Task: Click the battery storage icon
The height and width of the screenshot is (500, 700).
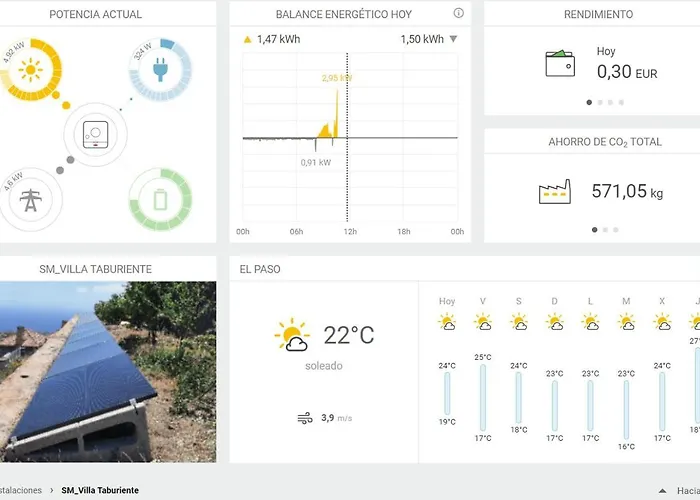Action: coord(160,200)
